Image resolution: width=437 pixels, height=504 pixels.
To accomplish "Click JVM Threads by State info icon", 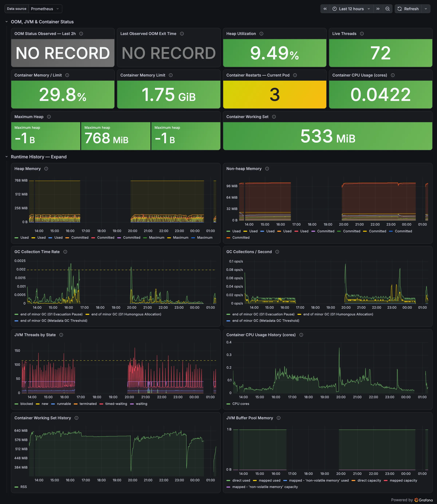I will pyautogui.click(x=61, y=335).
